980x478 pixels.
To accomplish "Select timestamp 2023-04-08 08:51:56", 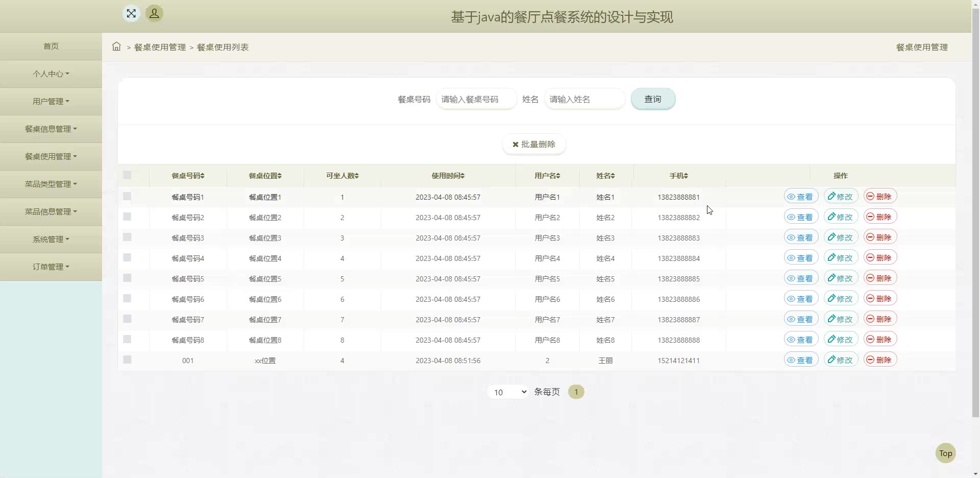I will pyautogui.click(x=448, y=361).
